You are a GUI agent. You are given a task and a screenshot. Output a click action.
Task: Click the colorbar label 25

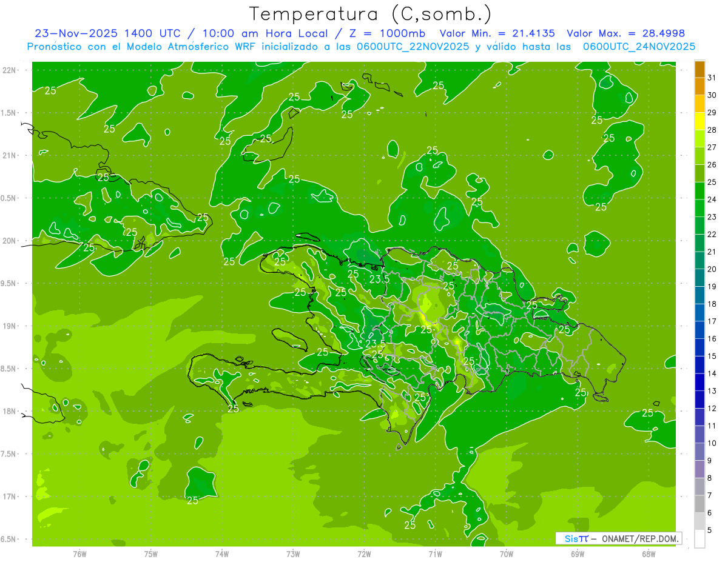coord(712,182)
